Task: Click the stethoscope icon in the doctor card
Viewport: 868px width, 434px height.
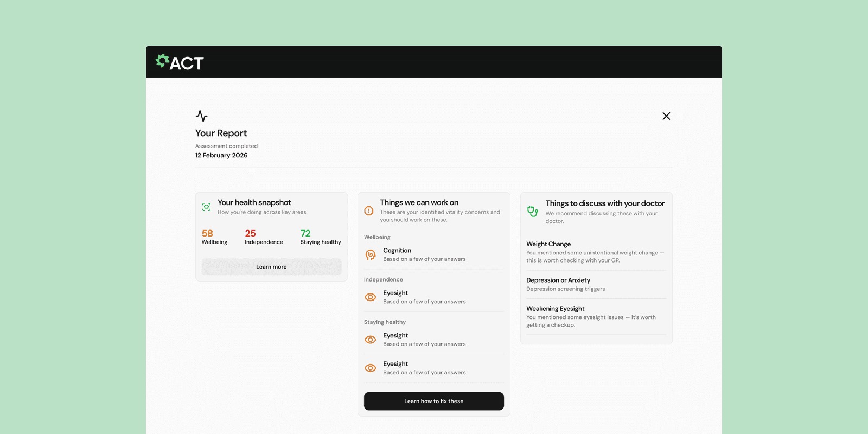Action: point(533,212)
